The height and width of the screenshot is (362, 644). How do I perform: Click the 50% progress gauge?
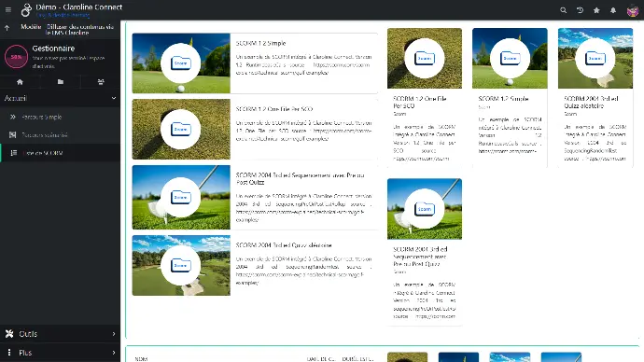17,57
